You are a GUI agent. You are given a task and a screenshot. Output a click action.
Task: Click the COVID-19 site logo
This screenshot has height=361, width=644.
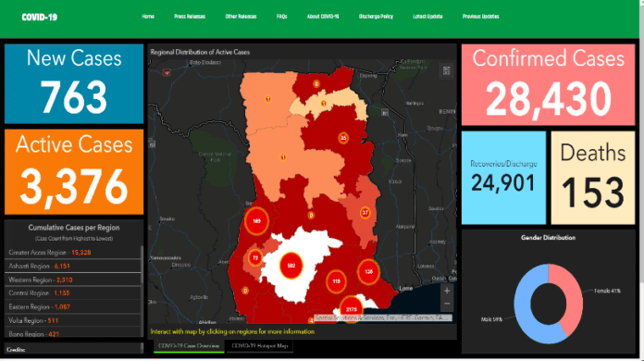40,18
